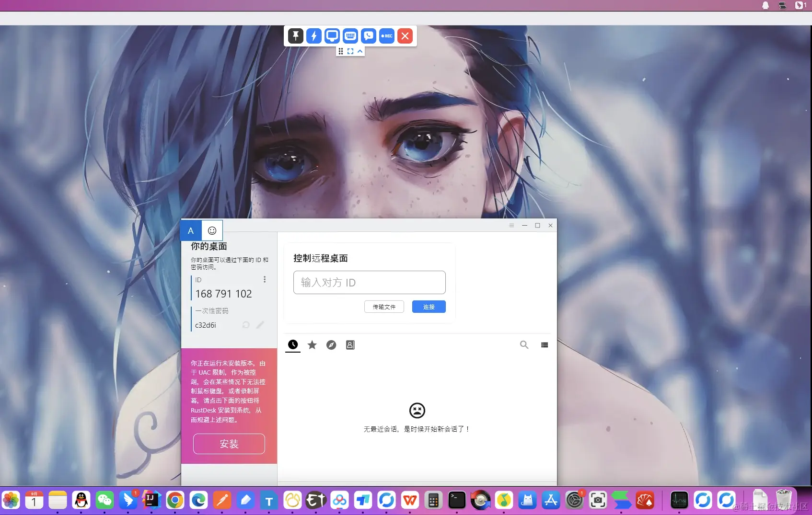Launch Microsoft Edge from the Dock
Viewport: 812px width, 515px height.
pos(198,501)
